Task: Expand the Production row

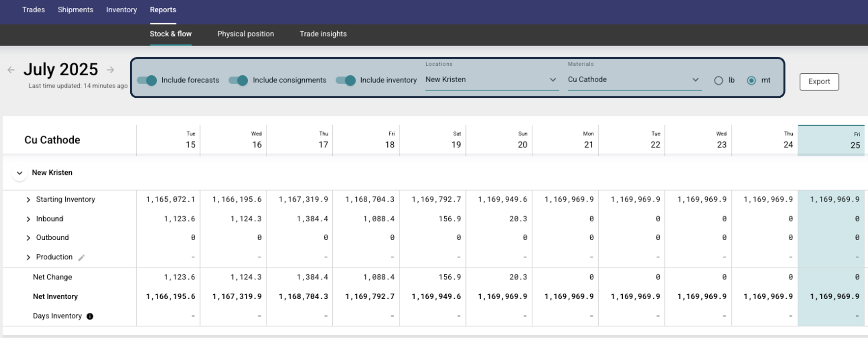Action: (x=28, y=257)
